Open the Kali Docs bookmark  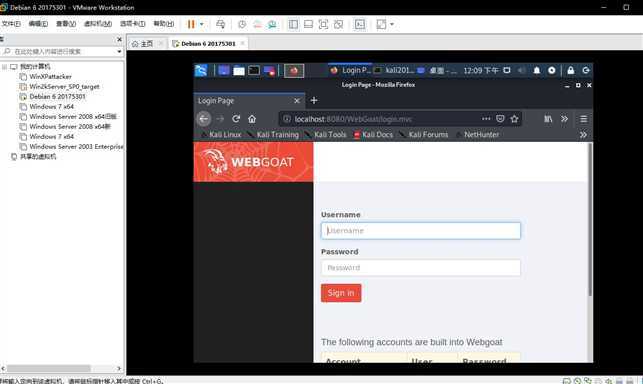[373, 135]
